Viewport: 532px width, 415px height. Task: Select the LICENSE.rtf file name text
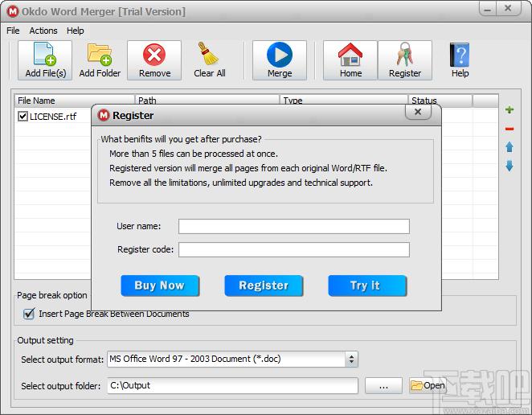53,117
